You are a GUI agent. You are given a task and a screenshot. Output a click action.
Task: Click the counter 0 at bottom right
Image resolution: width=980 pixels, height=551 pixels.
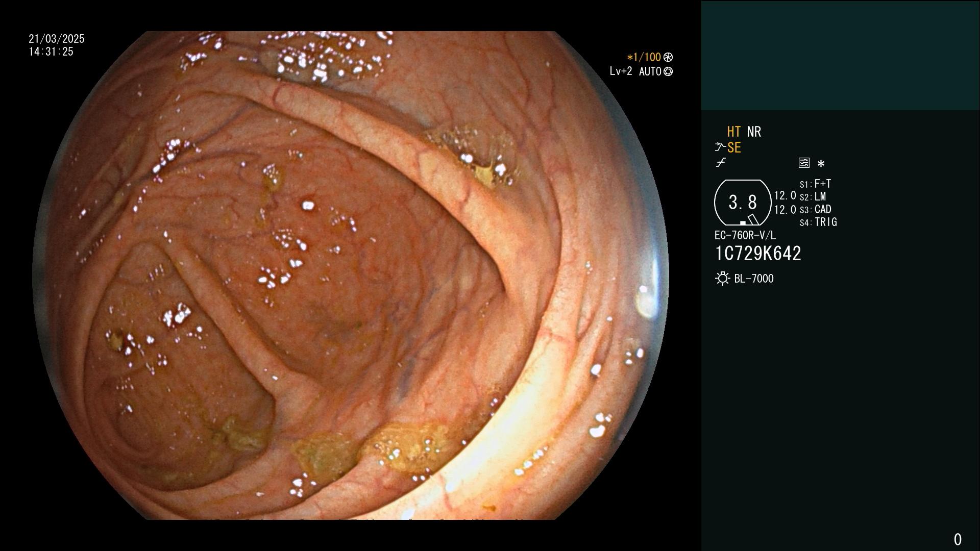coord(958,539)
